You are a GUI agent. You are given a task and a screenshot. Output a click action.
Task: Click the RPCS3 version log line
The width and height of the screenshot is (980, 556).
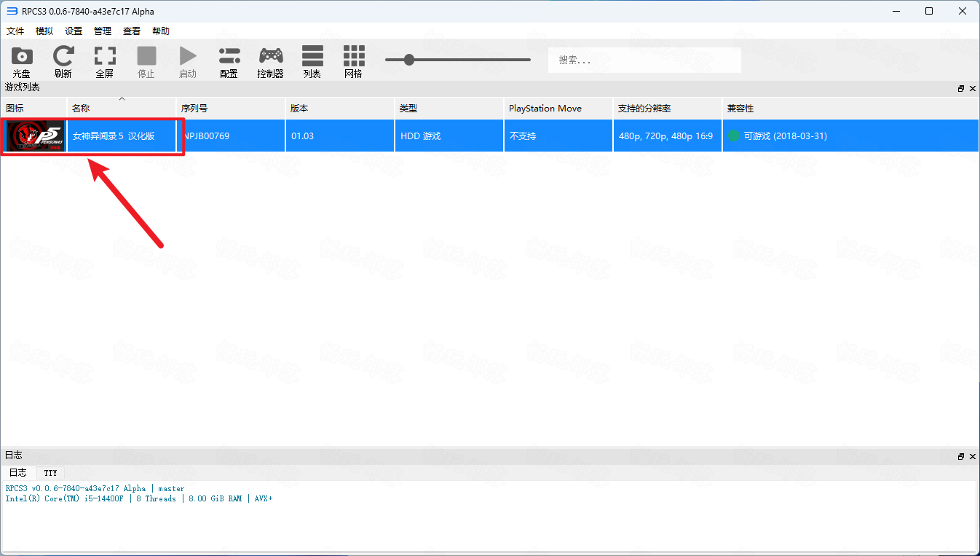pos(95,488)
